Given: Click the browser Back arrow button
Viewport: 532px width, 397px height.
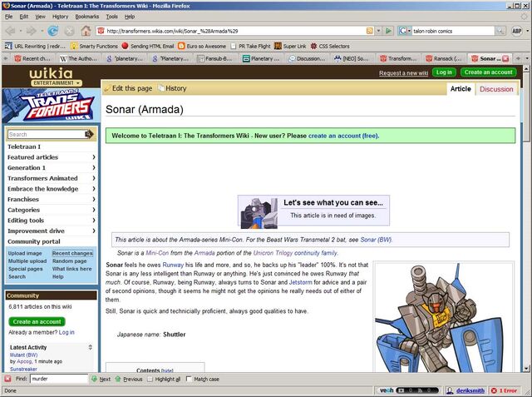Looking at the screenshot, I should click(x=11, y=31).
